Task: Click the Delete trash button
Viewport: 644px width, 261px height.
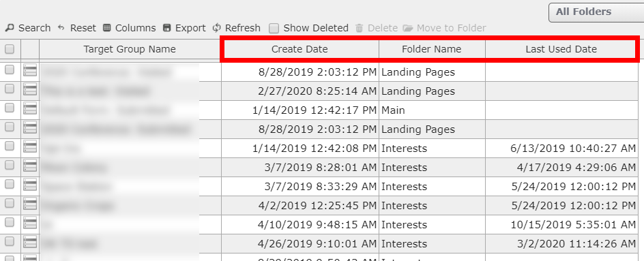Action: point(376,28)
